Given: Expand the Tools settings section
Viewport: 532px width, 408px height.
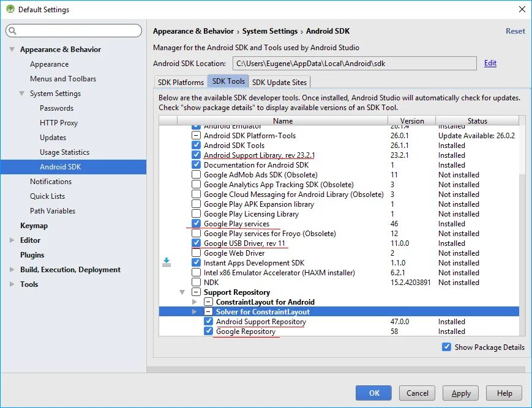Looking at the screenshot, I should 12,284.
